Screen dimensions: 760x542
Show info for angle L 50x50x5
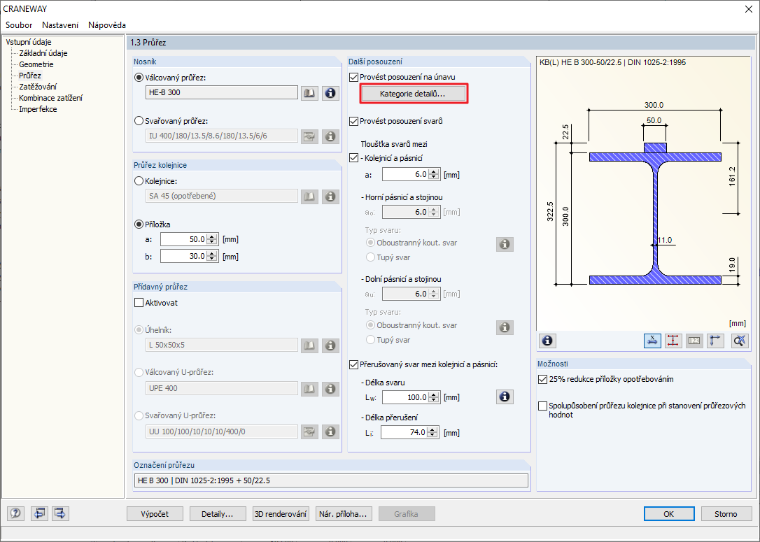click(x=331, y=345)
